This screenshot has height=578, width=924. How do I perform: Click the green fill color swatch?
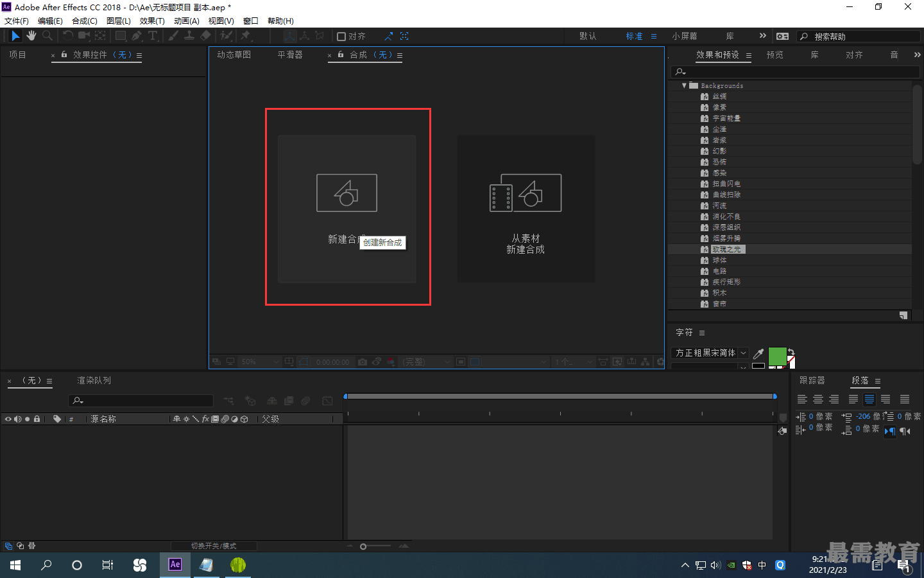[777, 356]
